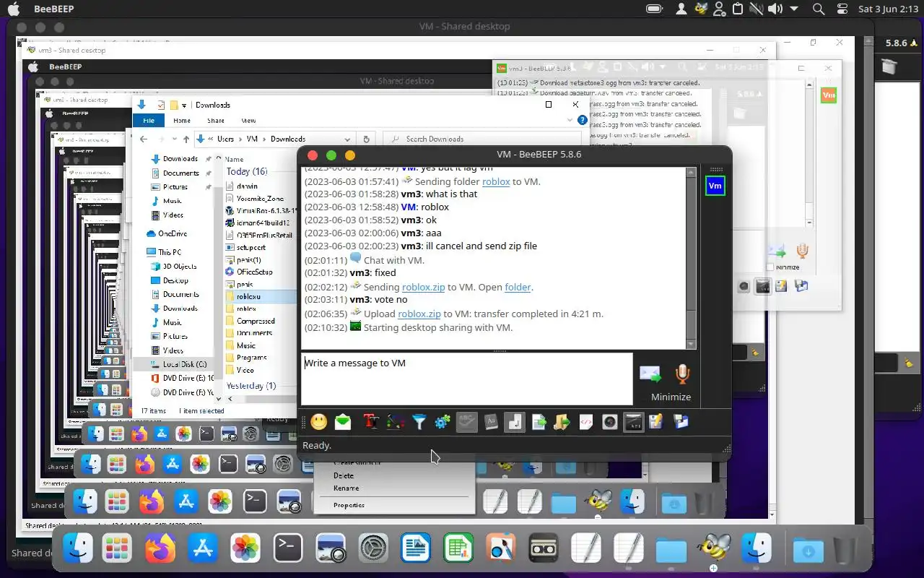Viewport: 924px width, 578px height.
Task: Open the roblox folder link in chat
Action: 496,181
